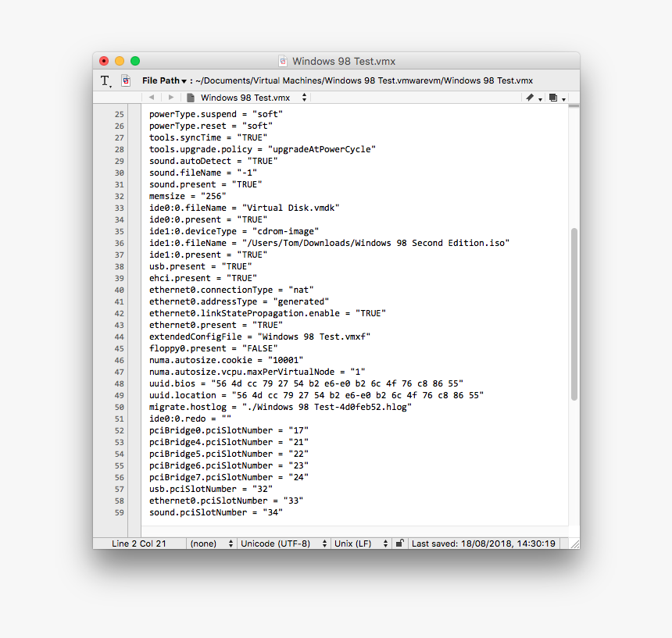Click the floppy0.present = "FALSE" line

coord(213,348)
